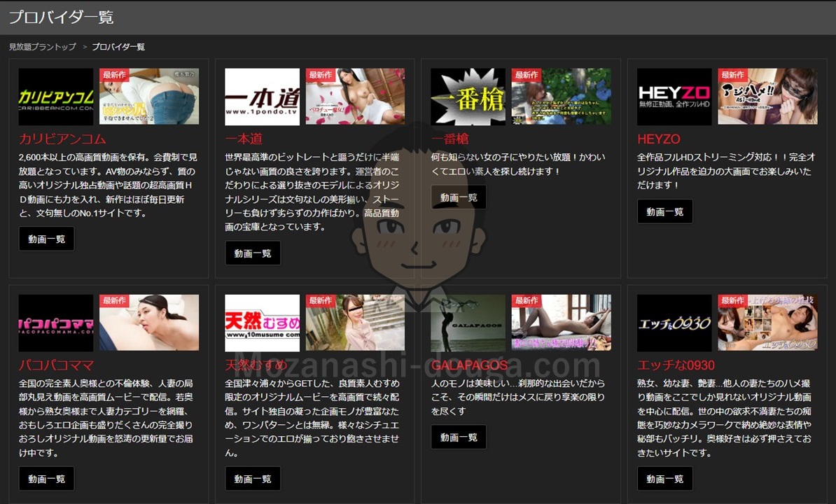Viewport: 836px width, 504px height.
Task: Open 動画一覧 in the 天然むすめ card
Action: coord(253,479)
